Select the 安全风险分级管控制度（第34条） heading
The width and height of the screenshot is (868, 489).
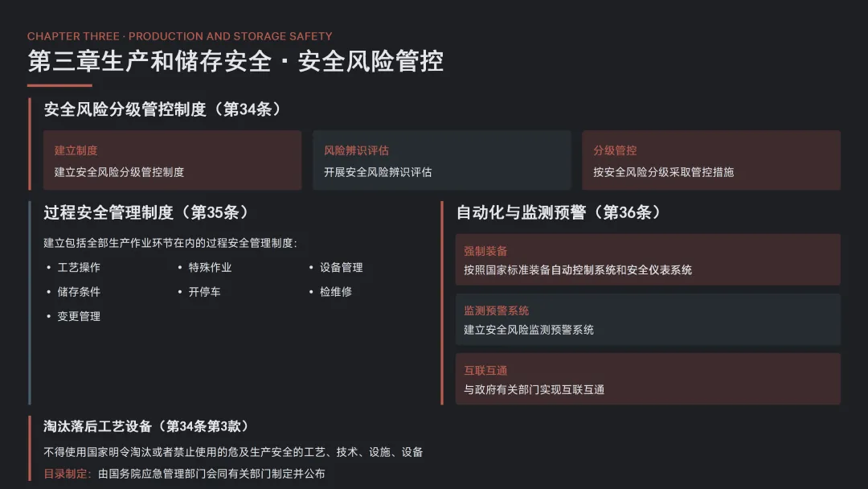162,109
